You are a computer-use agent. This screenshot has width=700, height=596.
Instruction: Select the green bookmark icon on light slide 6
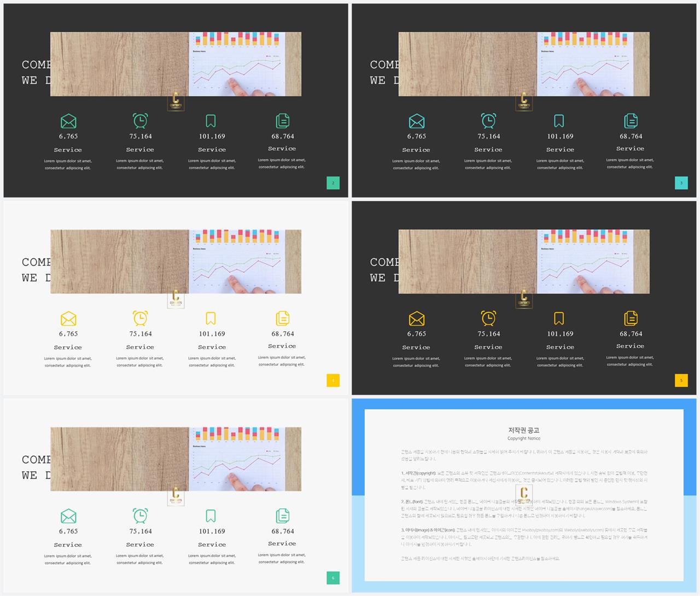211,516
